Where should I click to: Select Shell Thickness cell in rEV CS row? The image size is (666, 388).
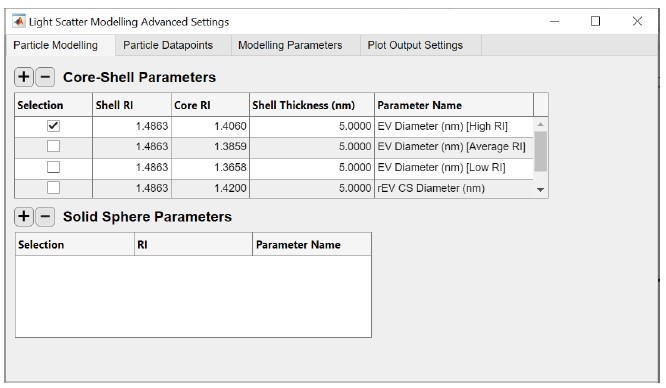(x=312, y=188)
